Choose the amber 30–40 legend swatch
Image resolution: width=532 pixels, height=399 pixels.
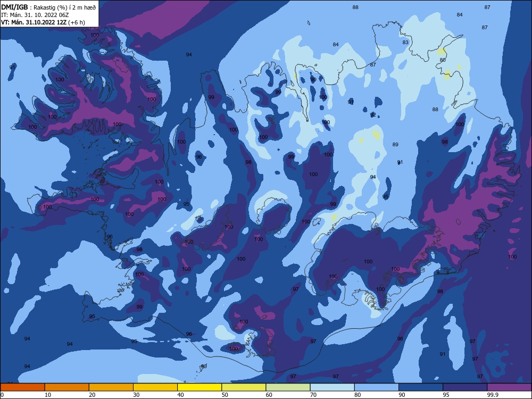point(155,387)
